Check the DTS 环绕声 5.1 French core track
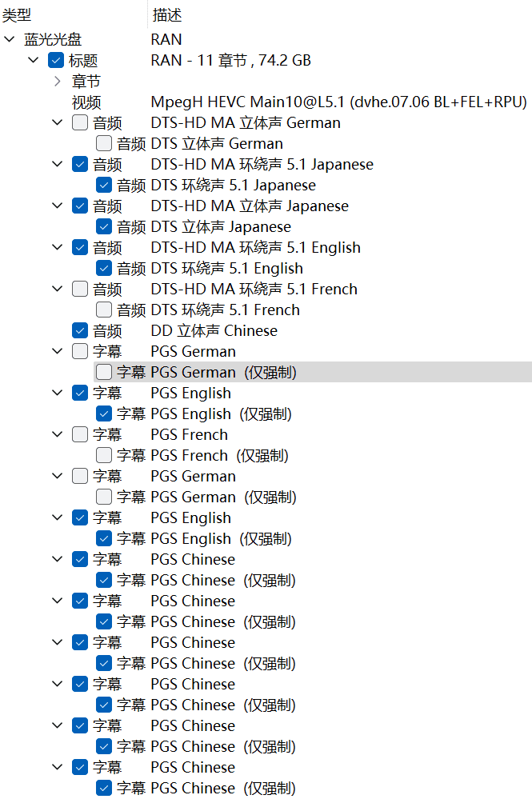This screenshot has width=532, height=799. [104, 310]
